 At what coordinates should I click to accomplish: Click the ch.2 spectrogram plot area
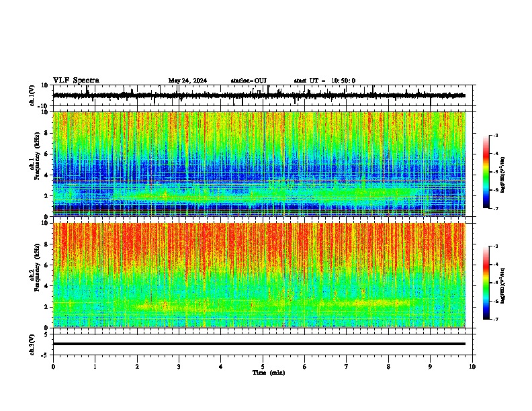coord(259,275)
